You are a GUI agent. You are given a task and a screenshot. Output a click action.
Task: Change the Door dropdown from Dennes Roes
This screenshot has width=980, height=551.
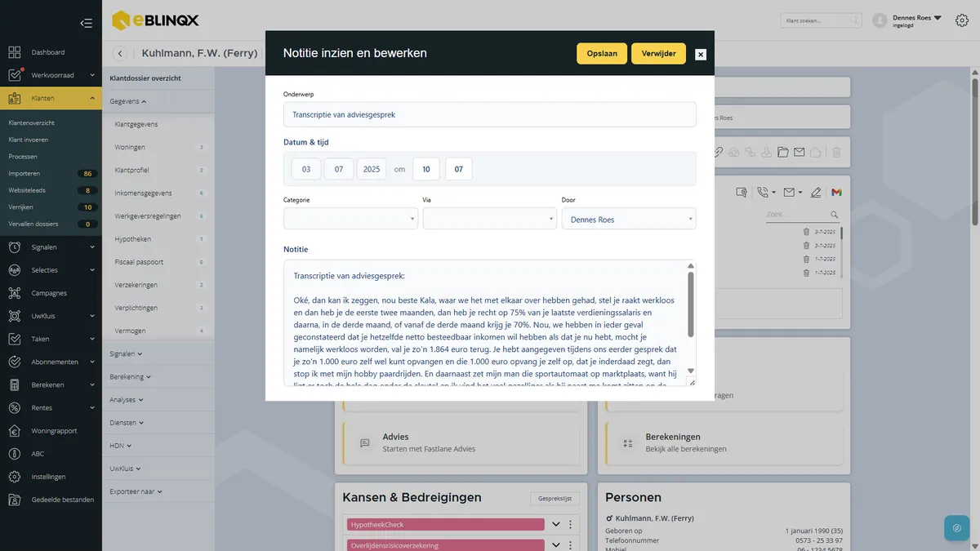[629, 219]
